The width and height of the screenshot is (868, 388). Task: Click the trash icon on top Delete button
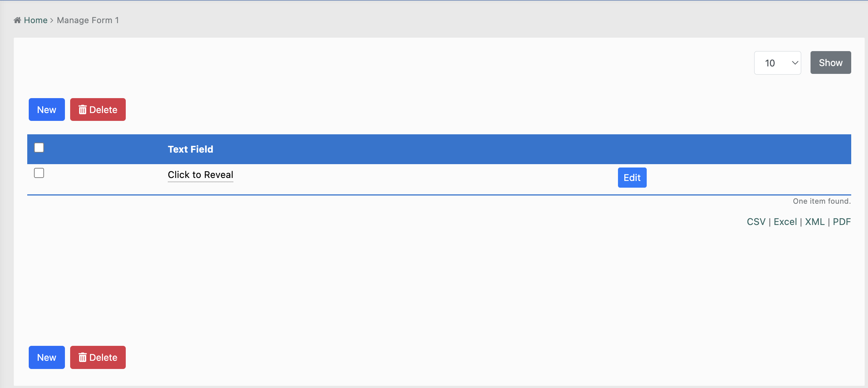pyautogui.click(x=82, y=110)
